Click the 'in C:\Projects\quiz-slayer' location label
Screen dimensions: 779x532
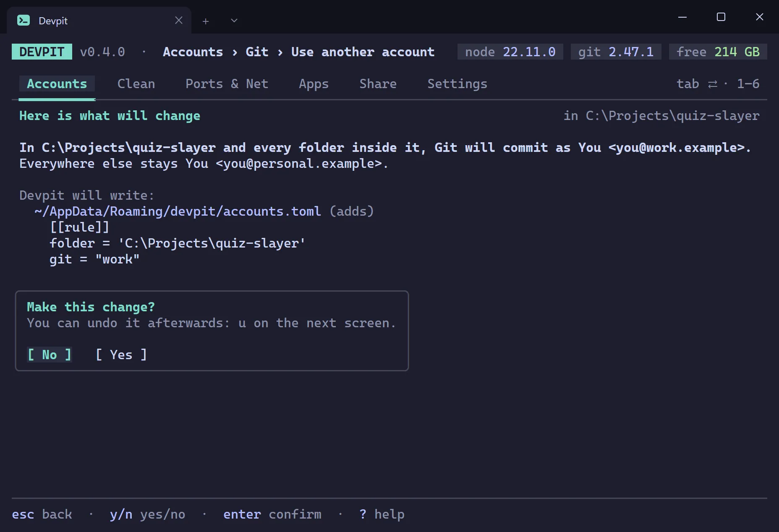pos(661,115)
